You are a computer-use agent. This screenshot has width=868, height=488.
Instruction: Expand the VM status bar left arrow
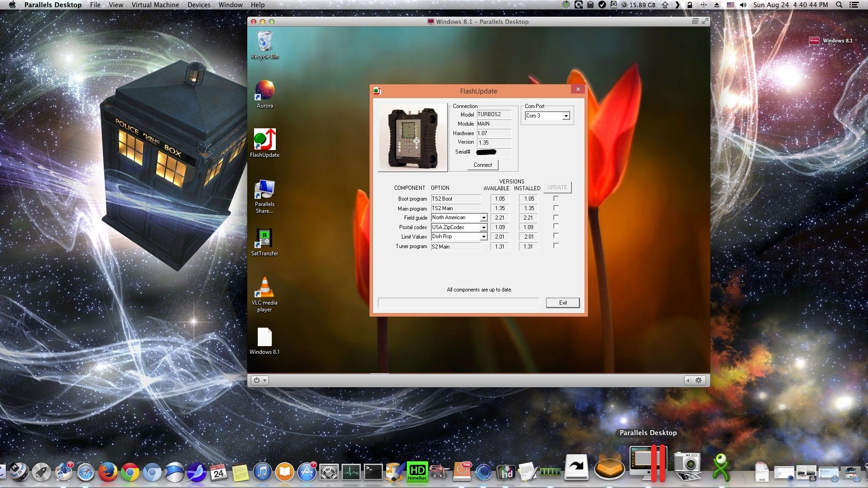pyautogui.click(x=688, y=380)
